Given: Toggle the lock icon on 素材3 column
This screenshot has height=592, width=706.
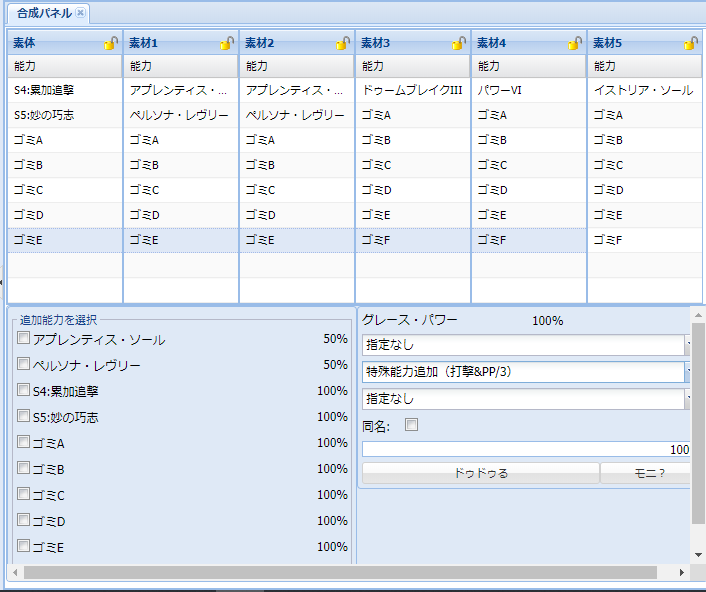Looking at the screenshot, I should pos(459,43).
